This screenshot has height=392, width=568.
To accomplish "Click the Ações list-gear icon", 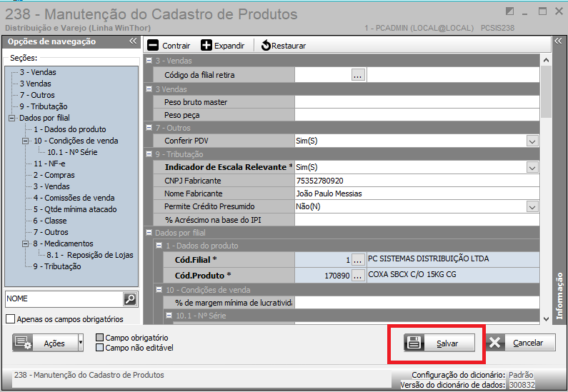I will [x=23, y=343].
